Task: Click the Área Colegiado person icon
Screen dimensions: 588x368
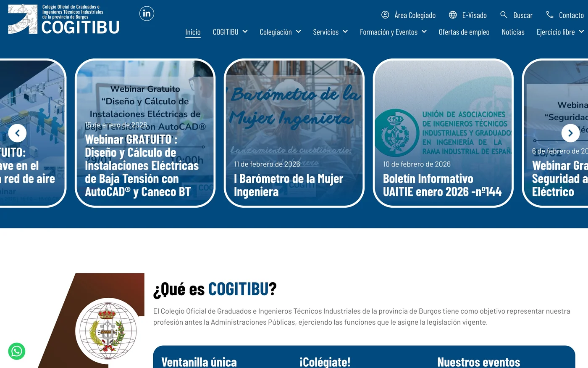Action: pyautogui.click(x=385, y=15)
